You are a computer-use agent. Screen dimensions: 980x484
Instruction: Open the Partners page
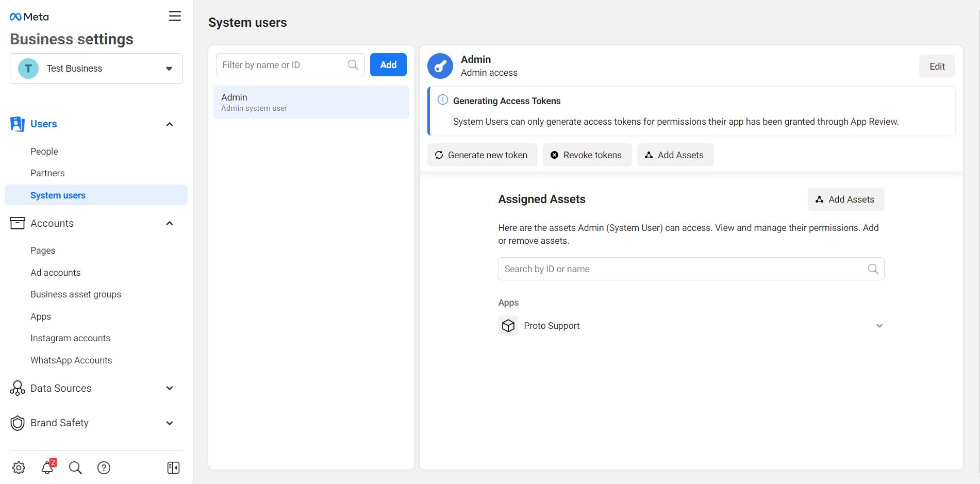[x=47, y=173]
